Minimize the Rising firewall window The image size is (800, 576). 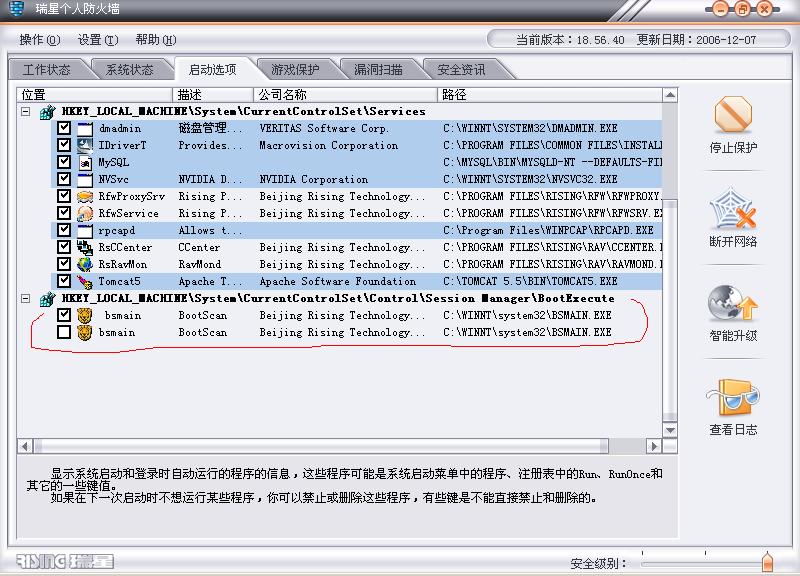pyautogui.click(x=720, y=9)
